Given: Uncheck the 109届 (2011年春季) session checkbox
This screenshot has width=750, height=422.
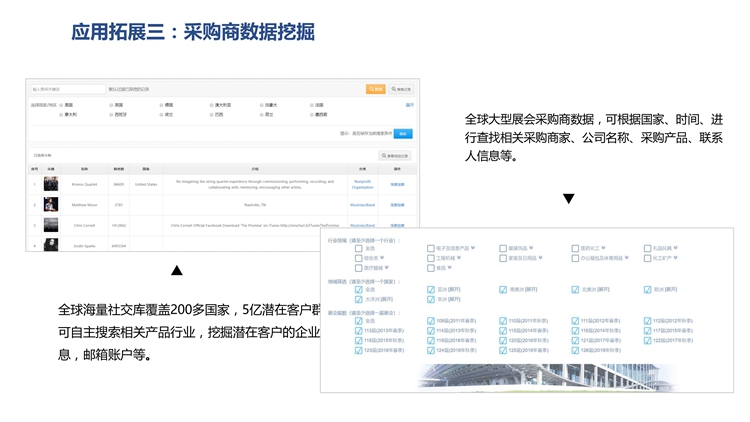Looking at the screenshot, I should point(431,321).
